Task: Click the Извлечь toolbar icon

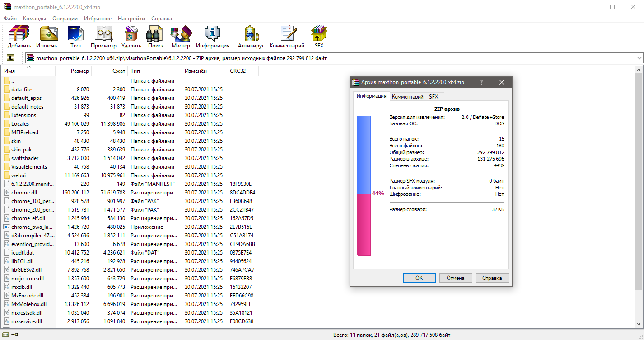Action: [x=49, y=37]
